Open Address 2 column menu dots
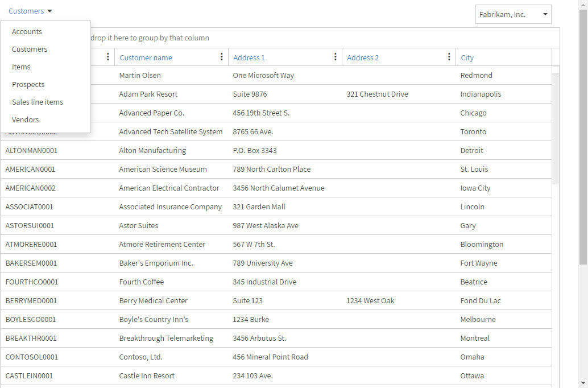588x388 pixels. pos(449,57)
